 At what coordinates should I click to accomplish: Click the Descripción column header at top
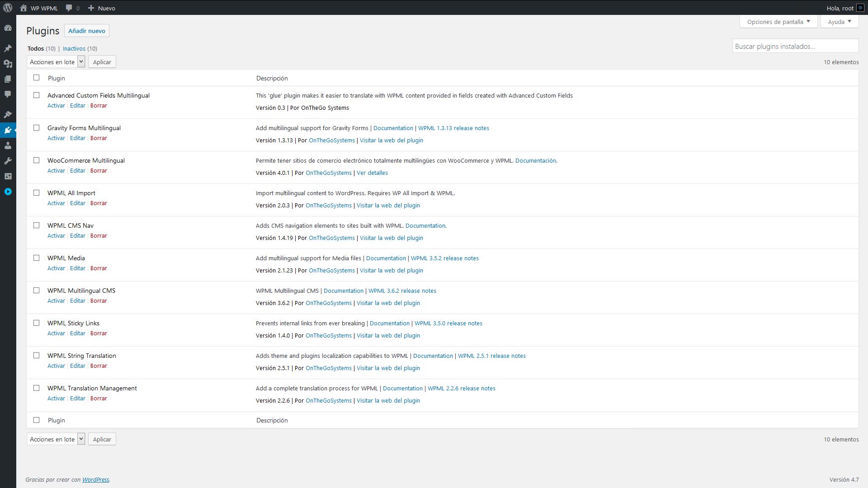[x=272, y=78]
